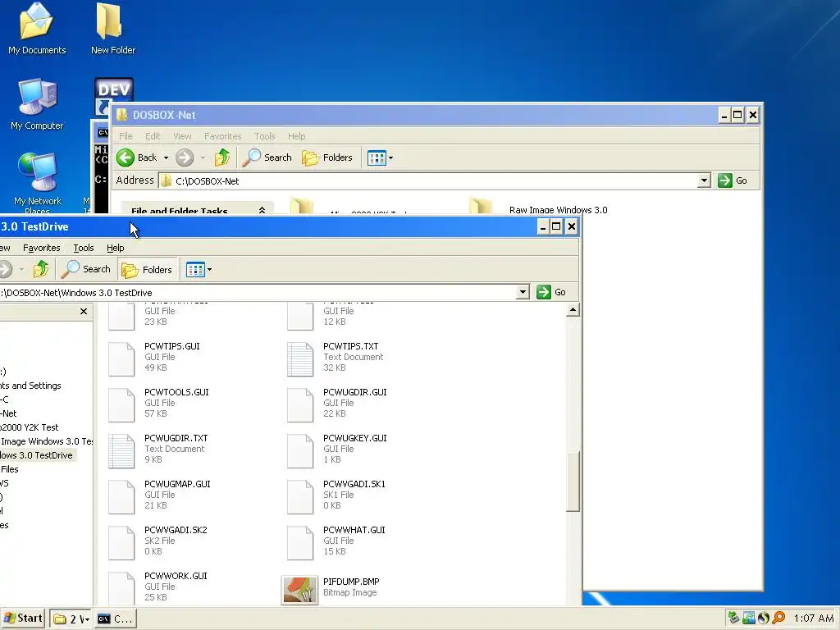Select the PCWWORK.GUI file icon
Screen dimensions: 840x630
(x=121, y=587)
